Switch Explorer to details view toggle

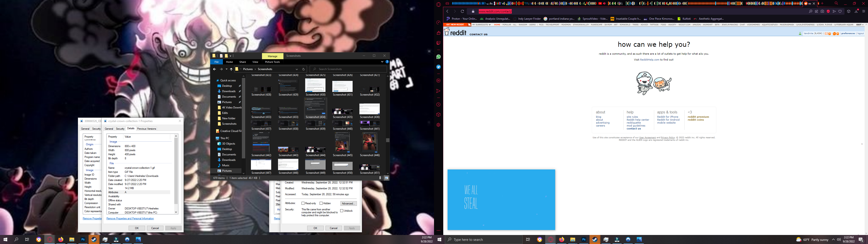click(381, 178)
